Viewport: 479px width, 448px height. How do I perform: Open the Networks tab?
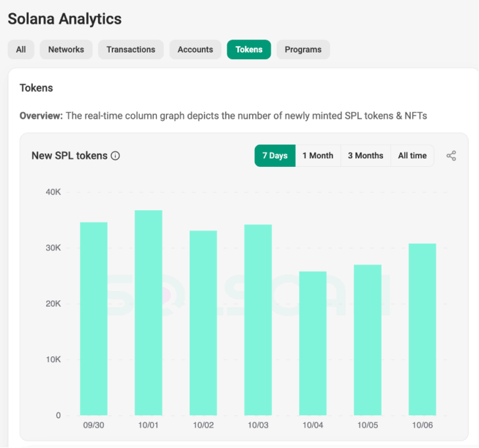(66, 49)
